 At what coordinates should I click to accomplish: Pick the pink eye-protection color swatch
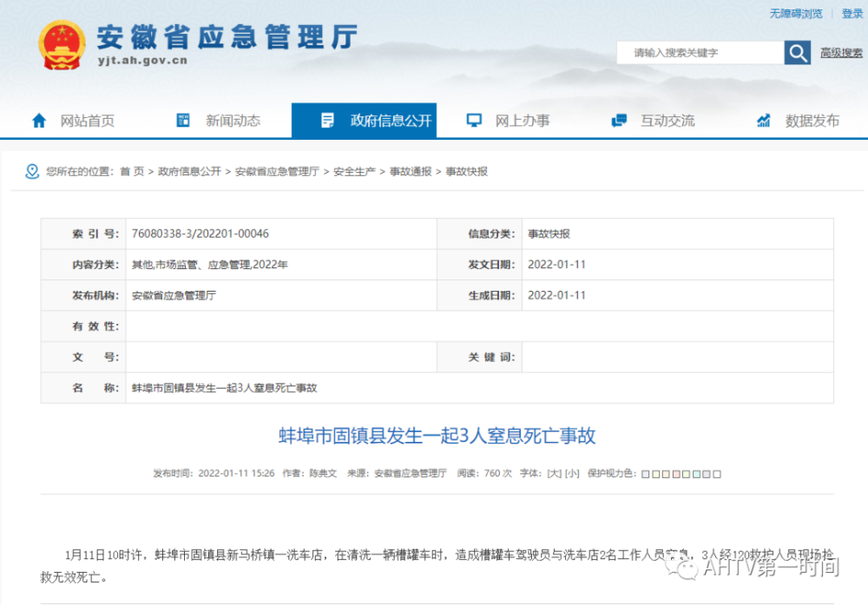[x=676, y=475]
